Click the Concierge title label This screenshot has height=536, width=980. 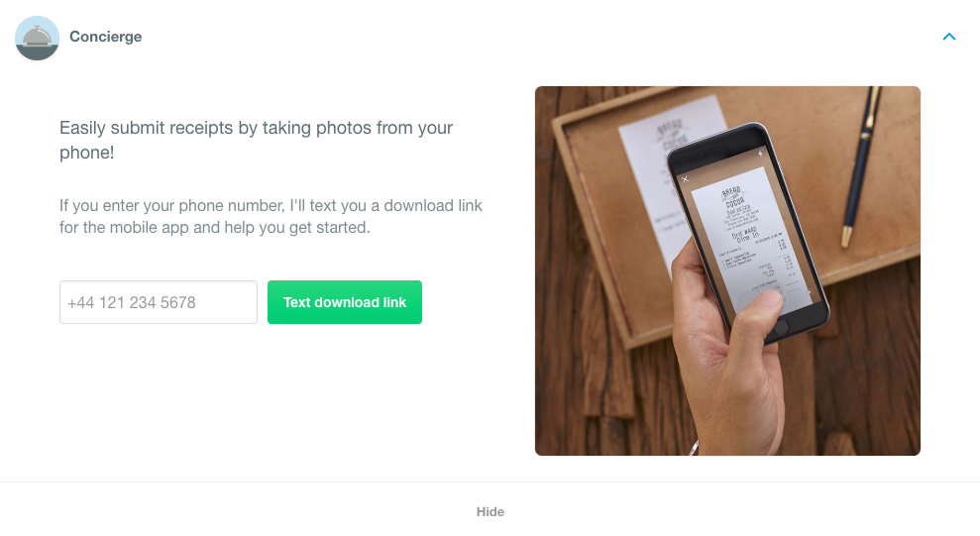[x=106, y=37]
